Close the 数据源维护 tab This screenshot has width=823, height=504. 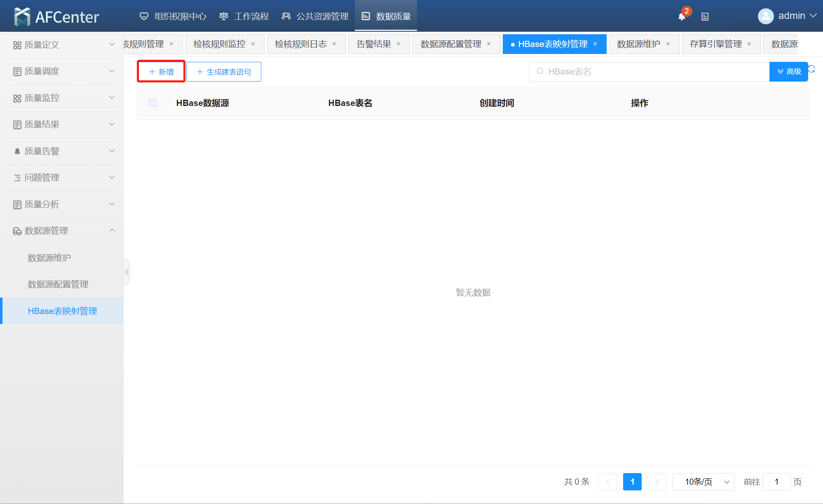668,44
